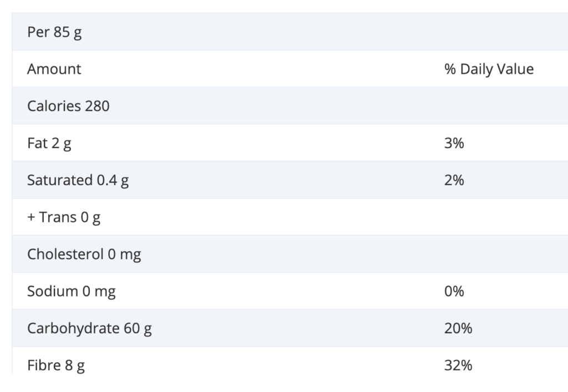Select the "Saturated 0.4 g" entry
The image size is (568, 392).
click(x=78, y=180)
